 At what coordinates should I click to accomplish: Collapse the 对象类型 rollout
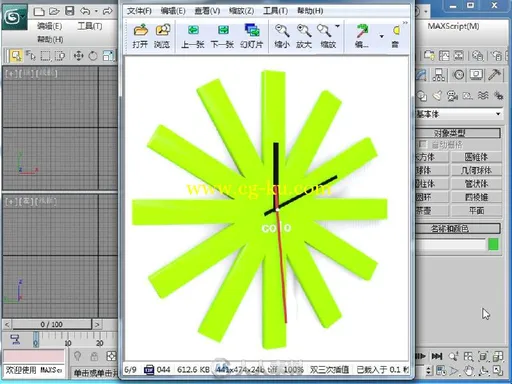point(458,133)
